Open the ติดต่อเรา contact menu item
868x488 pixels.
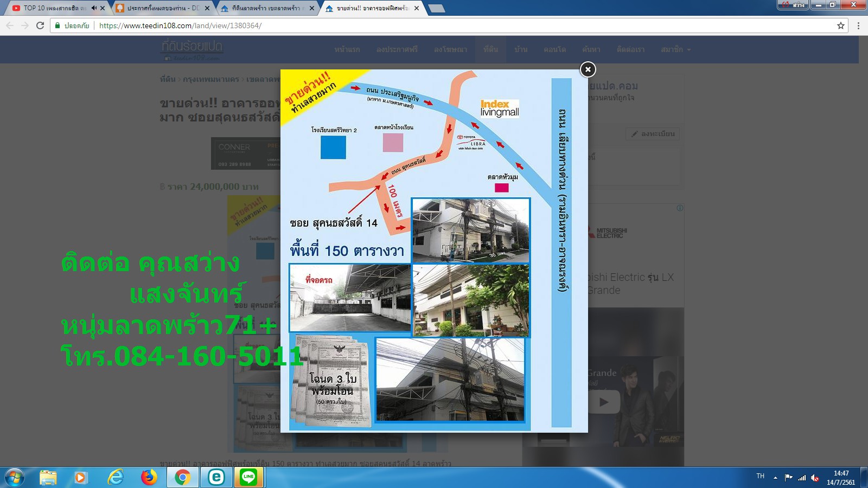tap(630, 49)
